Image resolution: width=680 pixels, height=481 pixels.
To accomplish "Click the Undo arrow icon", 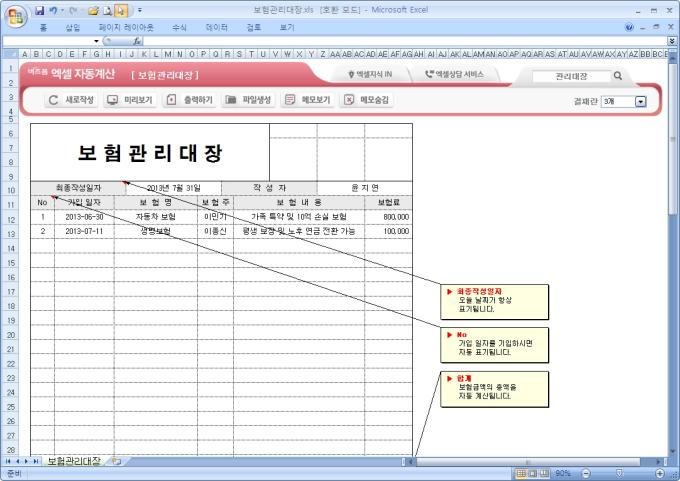I will pyautogui.click(x=53, y=10).
